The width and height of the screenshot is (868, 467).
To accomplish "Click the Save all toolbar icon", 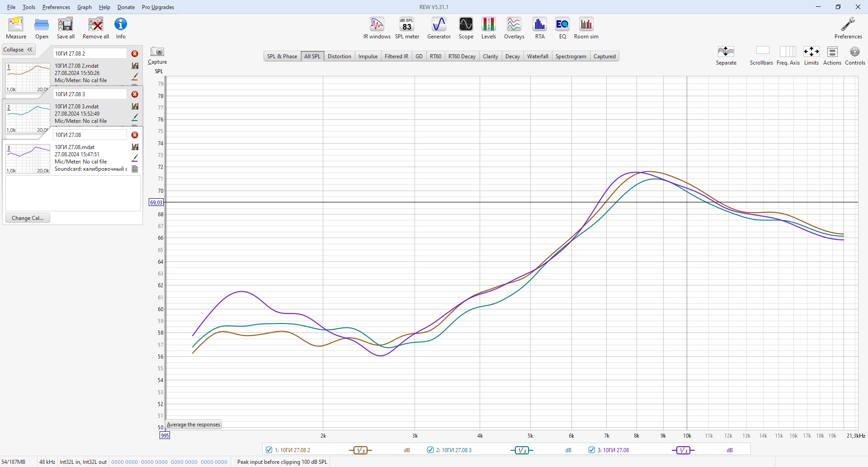I will [66, 28].
